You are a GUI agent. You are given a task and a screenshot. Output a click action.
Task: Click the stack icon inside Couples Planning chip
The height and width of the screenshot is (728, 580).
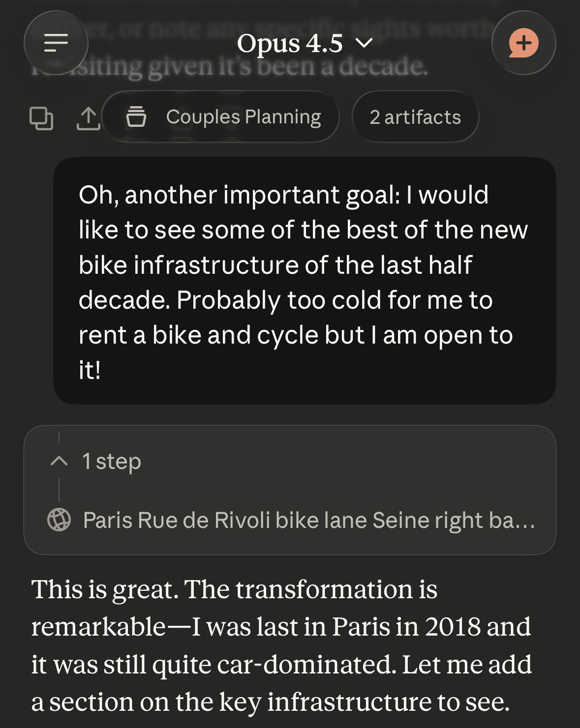136,117
